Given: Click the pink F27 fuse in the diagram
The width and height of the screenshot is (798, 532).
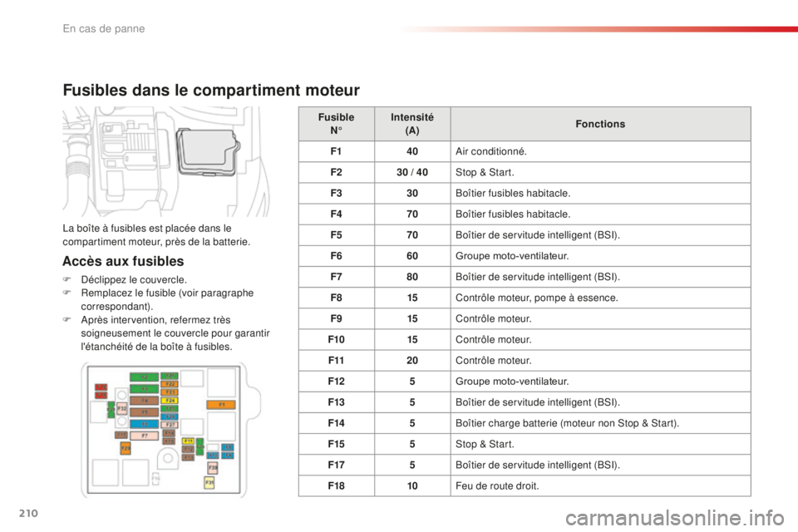Looking at the screenshot, I should point(170,425).
